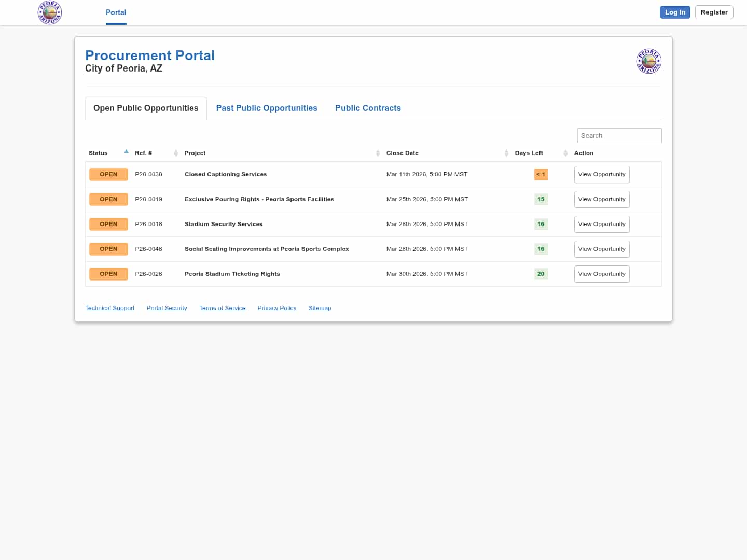Open the Past Public Opportunities tab
The image size is (747, 560).
tap(267, 108)
